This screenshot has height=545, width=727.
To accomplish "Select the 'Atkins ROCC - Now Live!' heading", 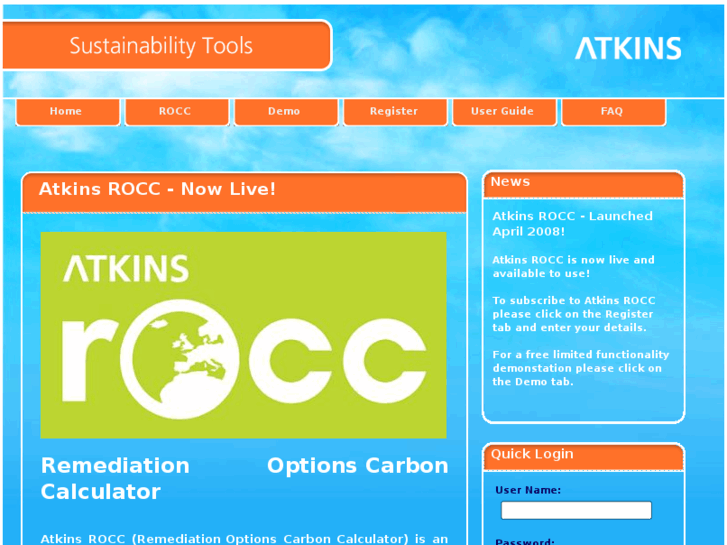I will click(x=157, y=189).
